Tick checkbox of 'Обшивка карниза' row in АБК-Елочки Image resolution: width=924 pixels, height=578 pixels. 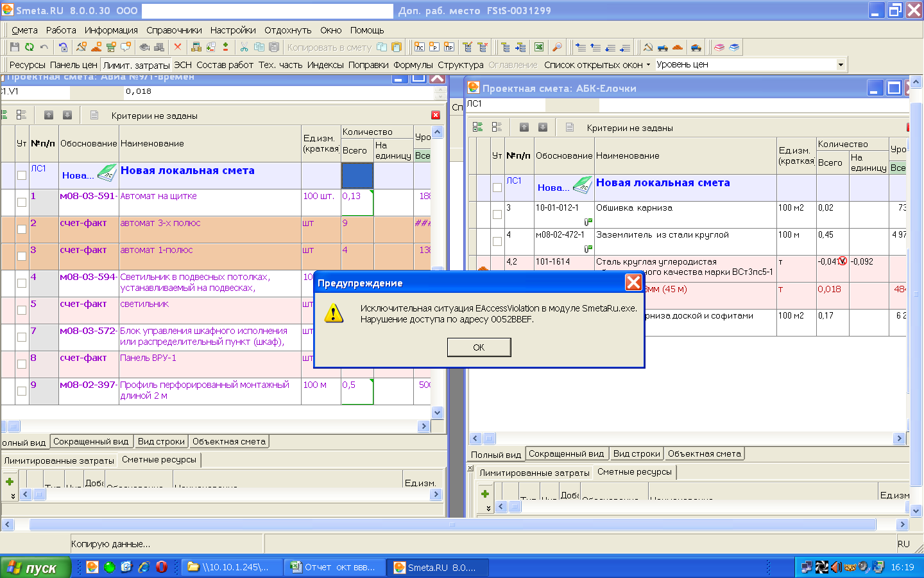(x=497, y=215)
